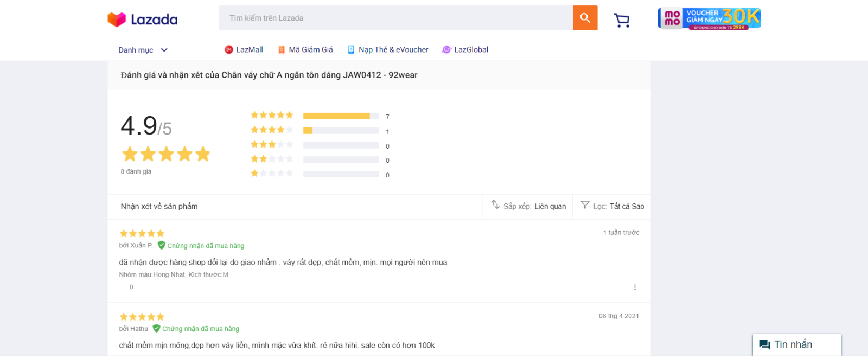This screenshot has width=868, height=358.
Task: Click the Mã Giảm Giá voucher icon
Action: (x=282, y=50)
